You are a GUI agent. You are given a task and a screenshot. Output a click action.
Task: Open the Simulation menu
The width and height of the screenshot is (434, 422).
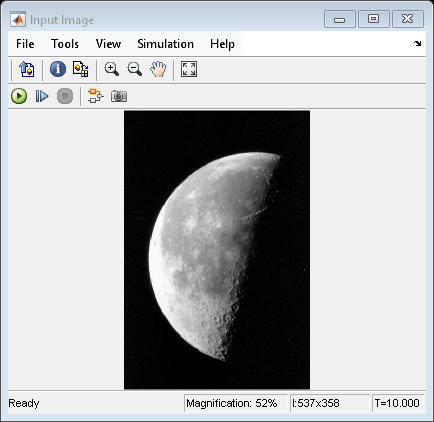[166, 44]
